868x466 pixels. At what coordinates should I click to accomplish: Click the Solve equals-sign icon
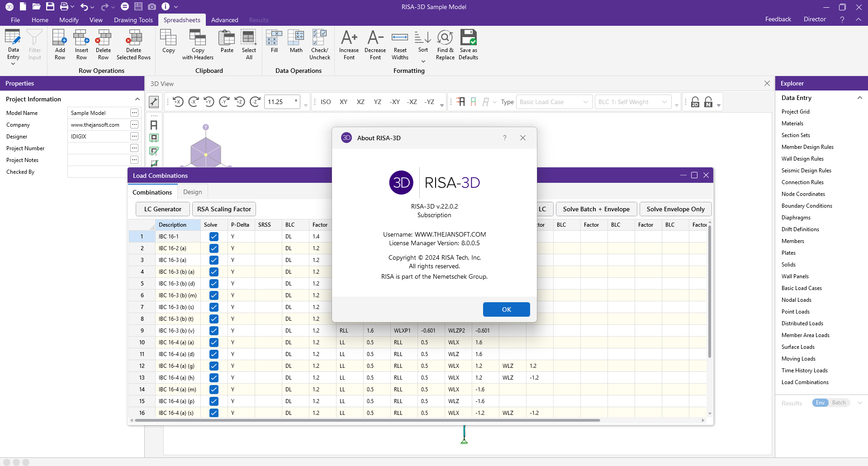[125, 7]
